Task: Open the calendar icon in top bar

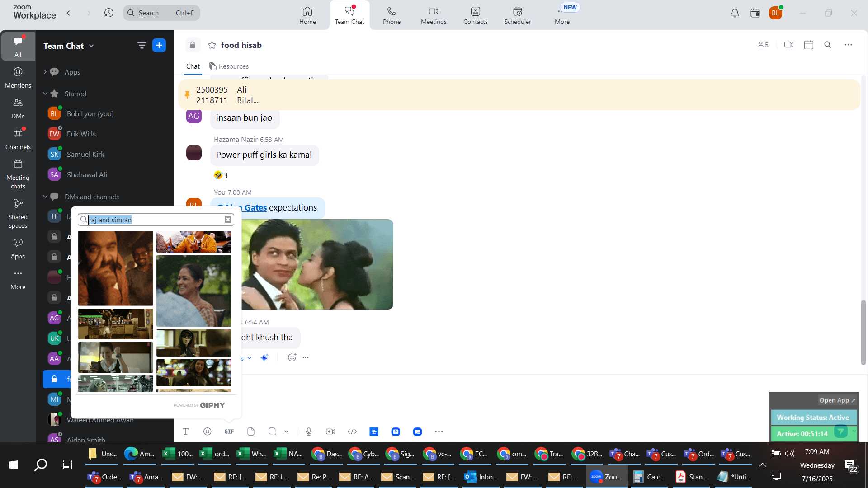Action: pos(755,13)
